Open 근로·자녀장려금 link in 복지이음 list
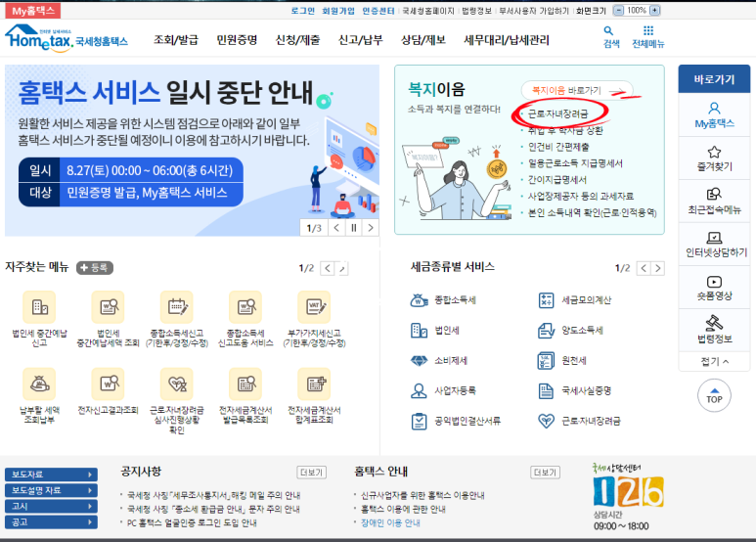This screenshot has width=756, height=542. pos(558,114)
